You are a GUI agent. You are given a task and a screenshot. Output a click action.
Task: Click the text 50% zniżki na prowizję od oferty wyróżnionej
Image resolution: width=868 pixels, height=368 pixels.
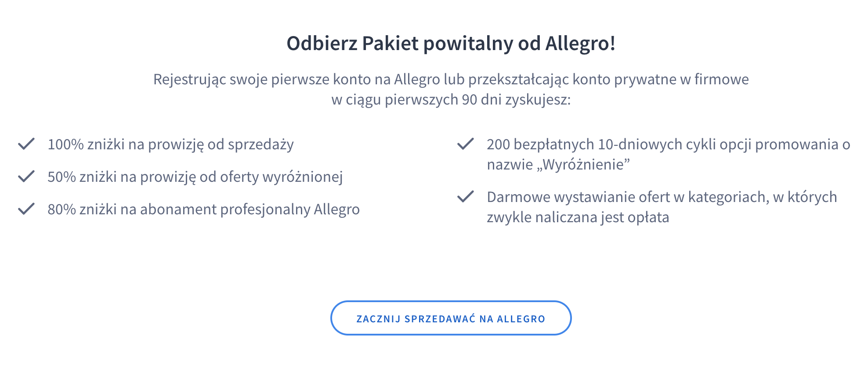click(x=195, y=177)
